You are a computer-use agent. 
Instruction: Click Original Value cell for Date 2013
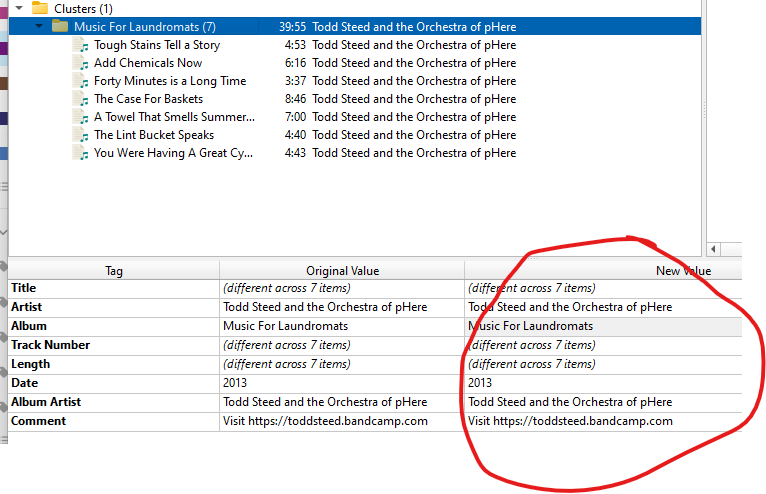[342, 384]
